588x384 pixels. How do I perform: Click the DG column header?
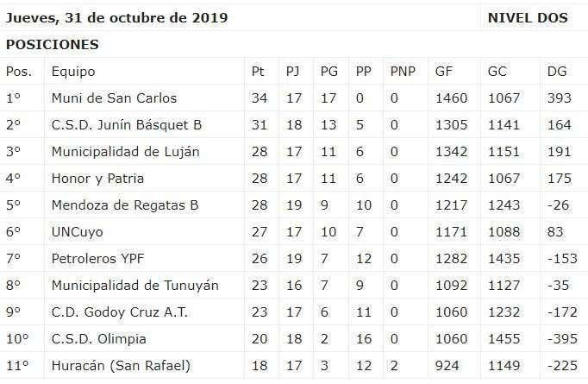(x=557, y=72)
